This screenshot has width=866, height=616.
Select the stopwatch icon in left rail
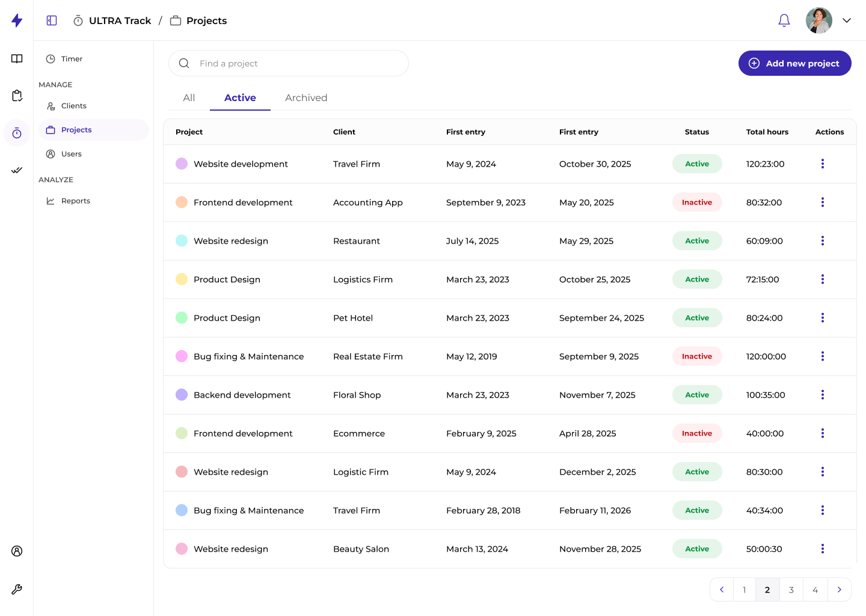(17, 133)
